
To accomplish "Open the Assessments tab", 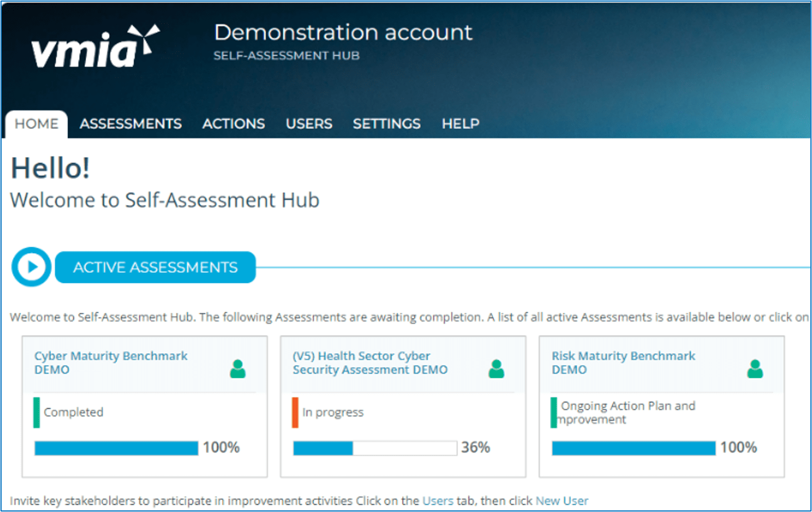I will click(x=131, y=124).
